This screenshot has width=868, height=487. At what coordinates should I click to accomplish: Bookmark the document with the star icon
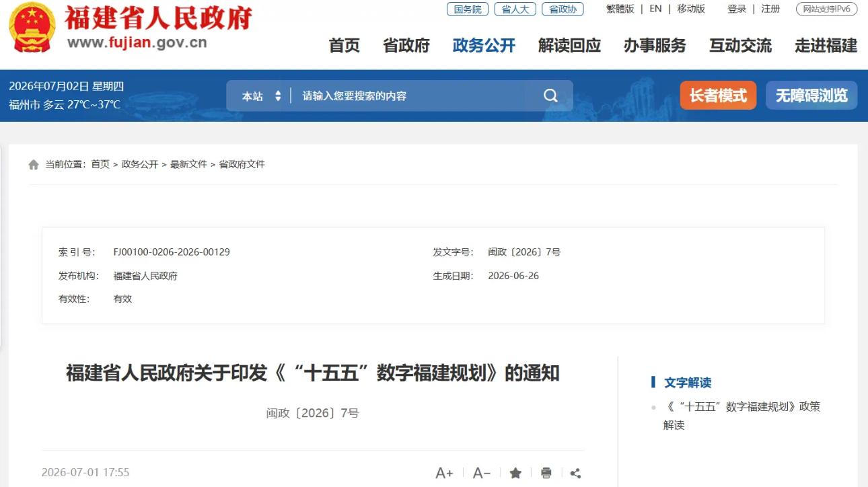515,473
